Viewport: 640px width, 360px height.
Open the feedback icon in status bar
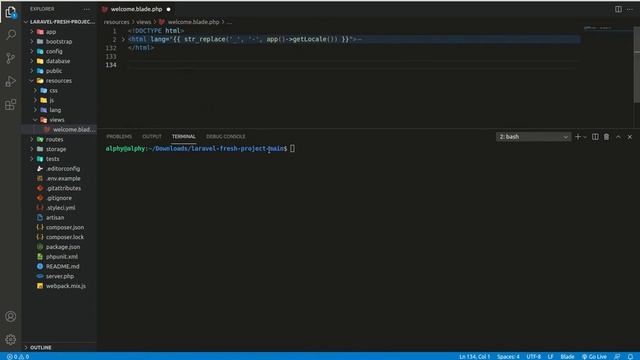click(617, 356)
